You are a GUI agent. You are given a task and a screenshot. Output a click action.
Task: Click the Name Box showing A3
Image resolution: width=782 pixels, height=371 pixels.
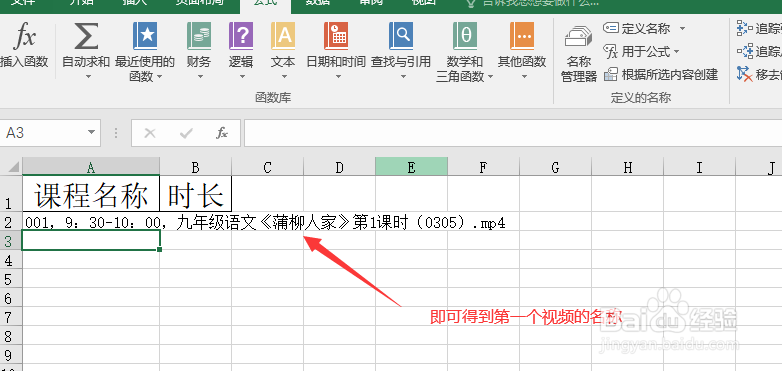coord(43,133)
